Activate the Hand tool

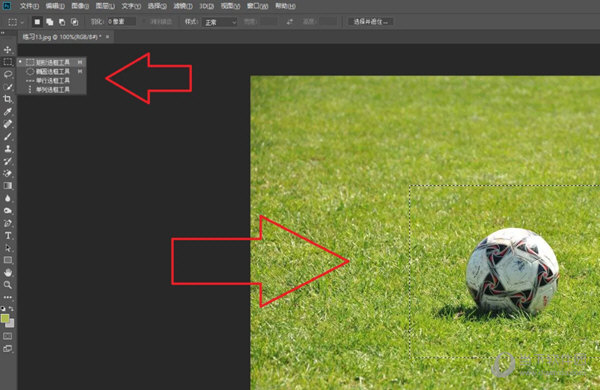pos(8,273)
